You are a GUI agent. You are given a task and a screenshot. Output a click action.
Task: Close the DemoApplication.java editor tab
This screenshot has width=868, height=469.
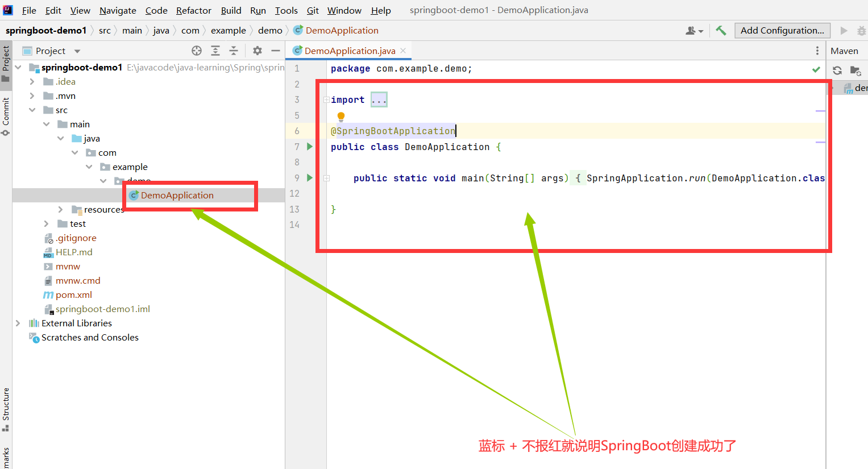point(403,51)
